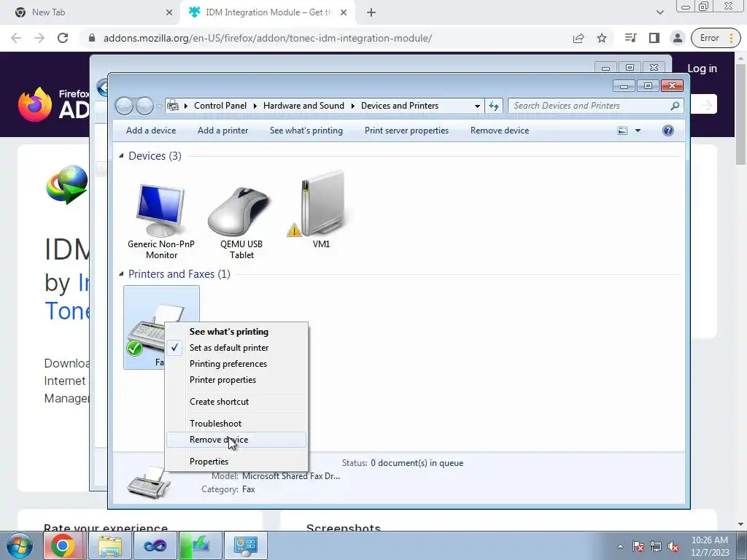Click See what's printing toolbar button
Screen dimensions: 747x560
tap(306, 131)
